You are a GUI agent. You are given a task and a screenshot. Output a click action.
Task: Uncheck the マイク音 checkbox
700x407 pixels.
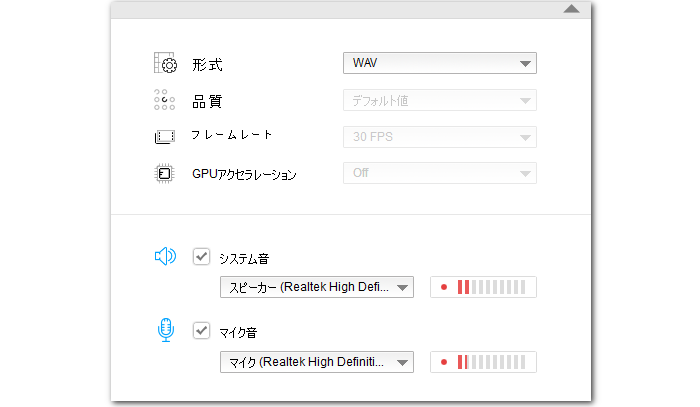[x=201, y=331]
